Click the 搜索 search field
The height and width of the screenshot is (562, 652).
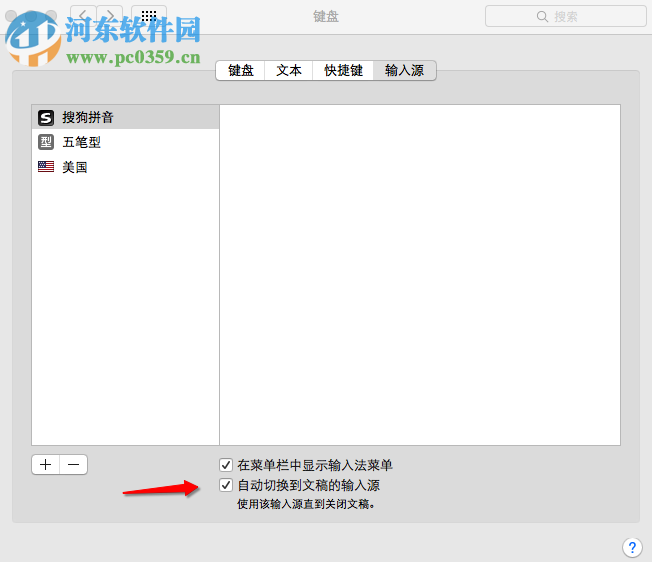click(566, 16)
